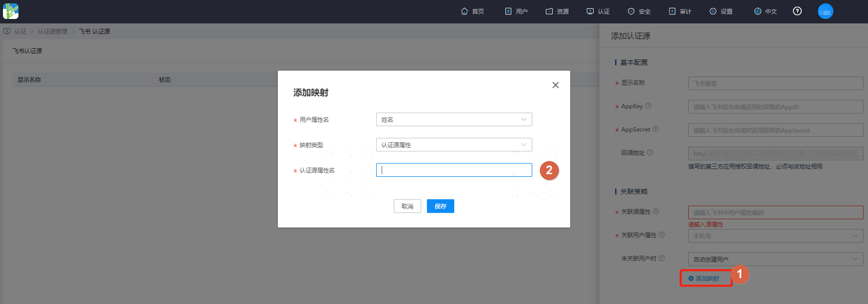Click the AppSecret input field
The width and height of the screenshot is (868, 304).
(x=775, y=131)
